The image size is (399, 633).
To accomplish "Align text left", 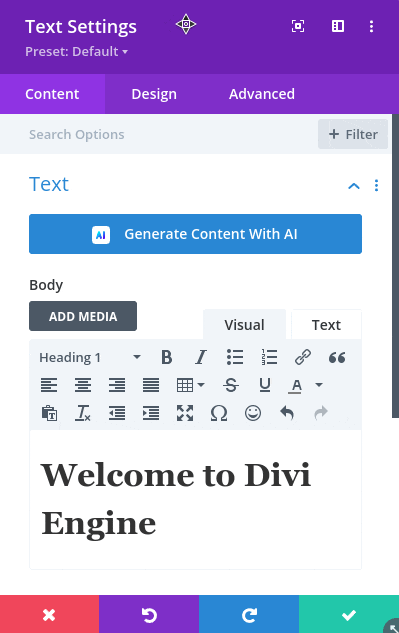I will (x=49, y=385).
